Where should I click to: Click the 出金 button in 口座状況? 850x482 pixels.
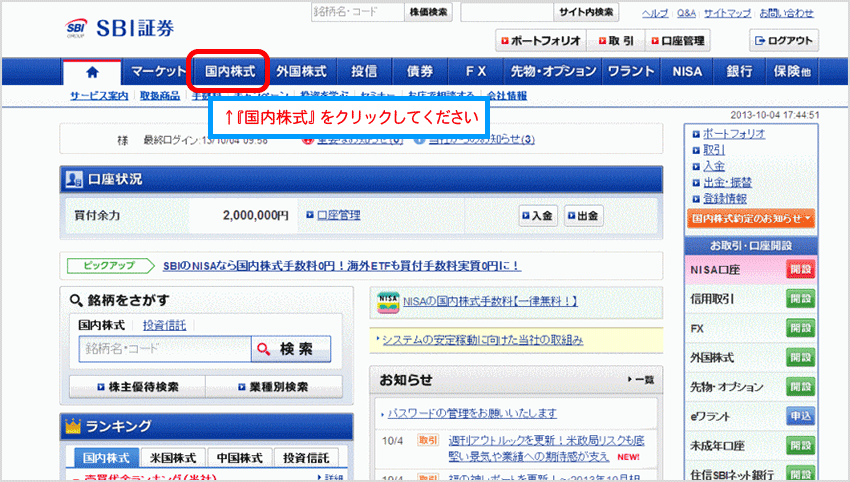pos(584,216)
